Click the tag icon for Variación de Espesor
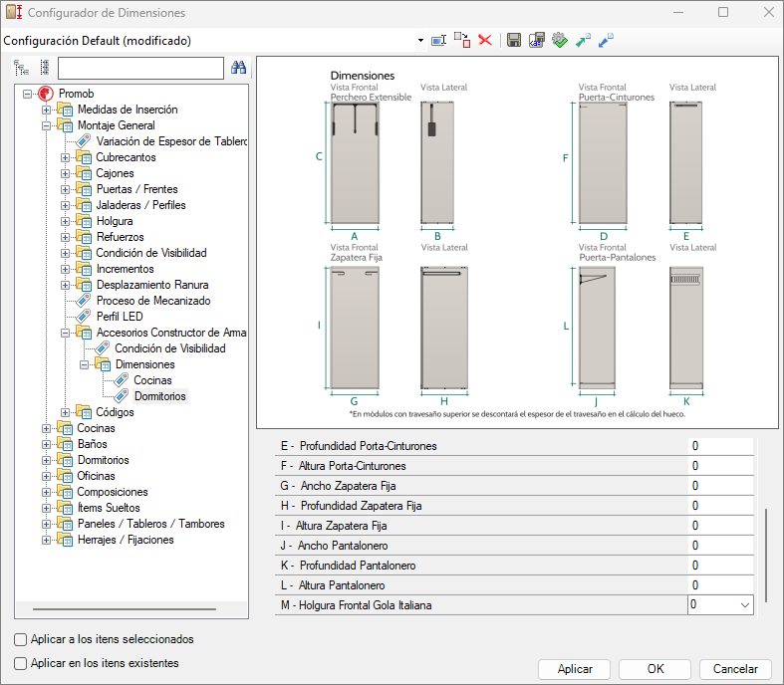This screenshot has width=784, height=685. (x=83, y=141)
